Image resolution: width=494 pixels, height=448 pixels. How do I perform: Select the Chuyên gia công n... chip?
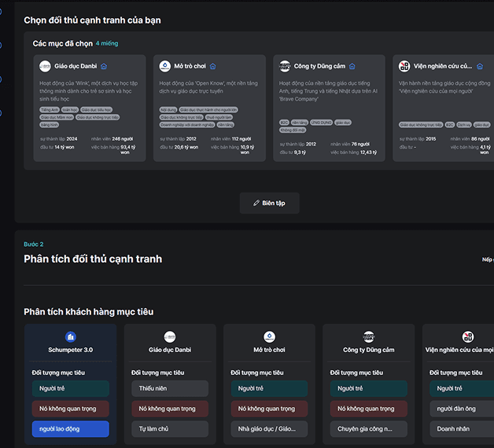[369, 429]
